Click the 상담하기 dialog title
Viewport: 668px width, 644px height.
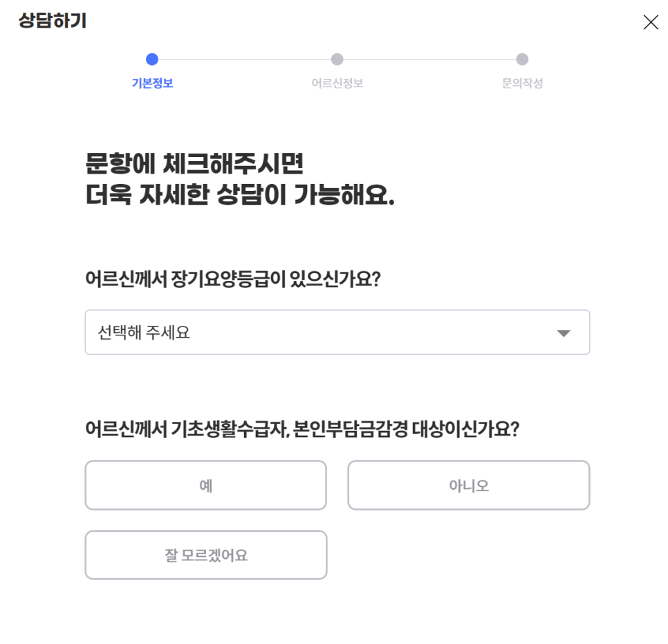click(x=53, y=21)
